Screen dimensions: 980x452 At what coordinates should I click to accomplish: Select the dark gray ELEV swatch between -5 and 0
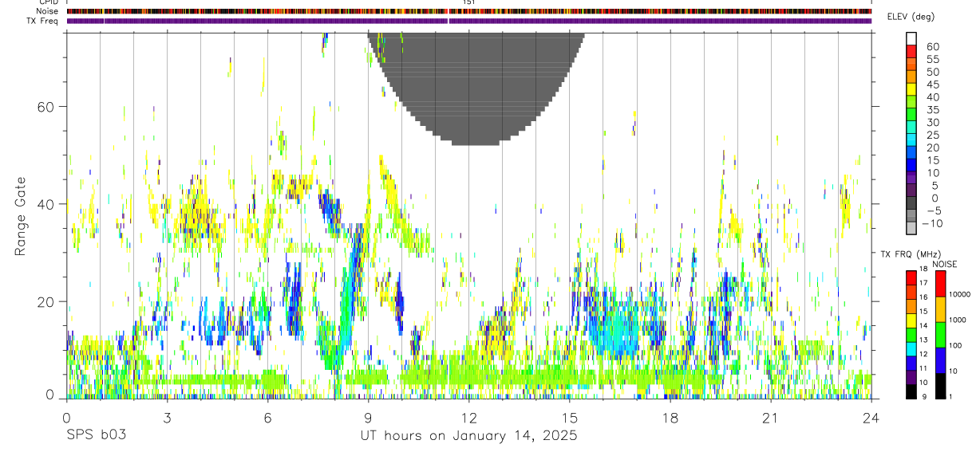point(913,202)
